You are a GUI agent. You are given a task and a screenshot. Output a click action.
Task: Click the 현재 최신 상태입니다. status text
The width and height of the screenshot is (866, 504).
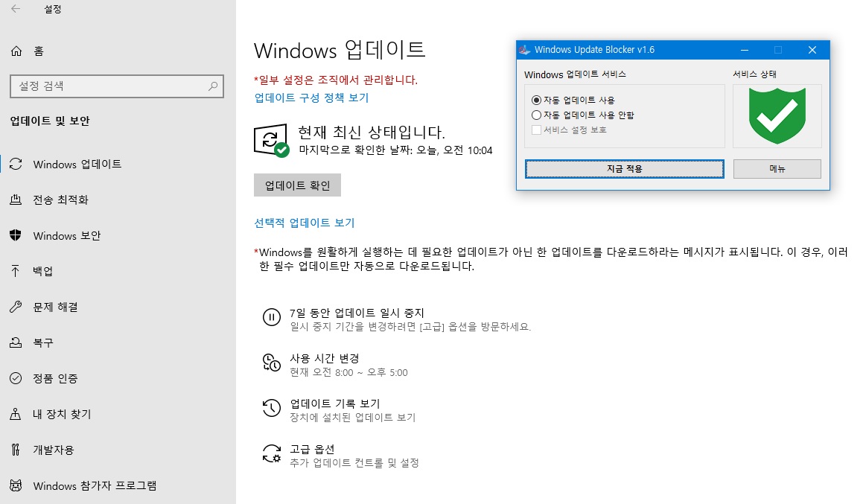371,133
